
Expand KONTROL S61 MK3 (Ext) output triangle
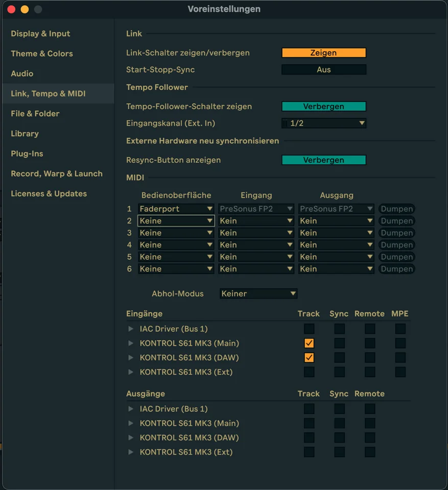131,452
